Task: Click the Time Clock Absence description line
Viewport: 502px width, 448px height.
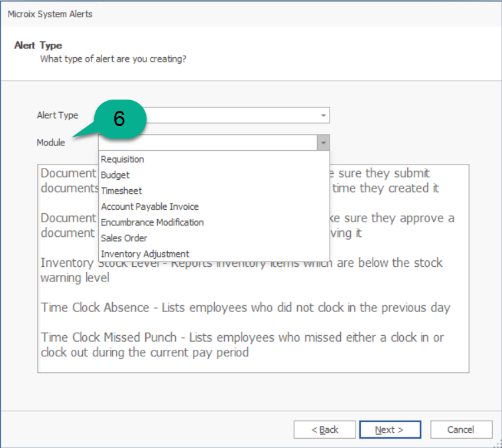Action: click(245, 308)
